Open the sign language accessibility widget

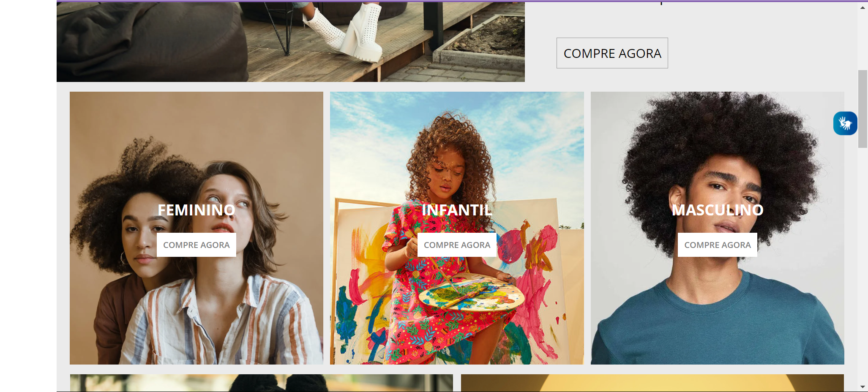pos(845,123)
